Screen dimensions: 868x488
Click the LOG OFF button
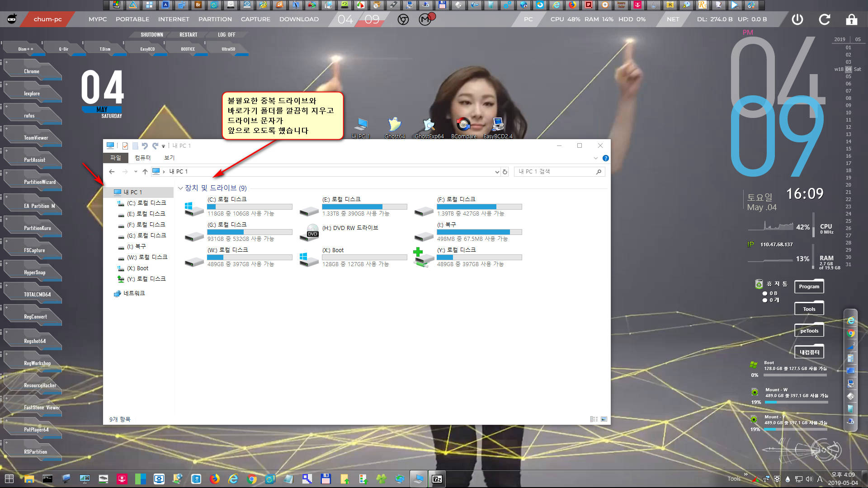coord(226,35)
